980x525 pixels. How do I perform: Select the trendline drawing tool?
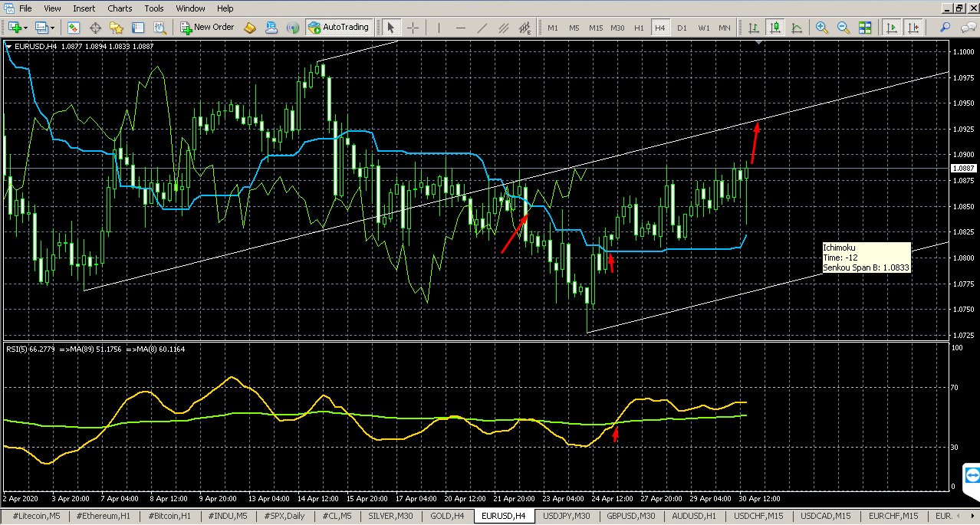click(x=482, y=28)
